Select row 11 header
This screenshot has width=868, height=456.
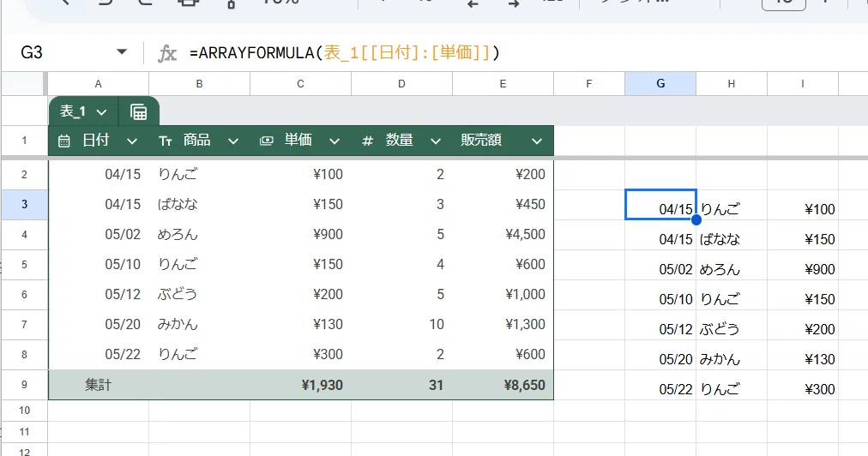pyautogui.click(x=24, y=432)
